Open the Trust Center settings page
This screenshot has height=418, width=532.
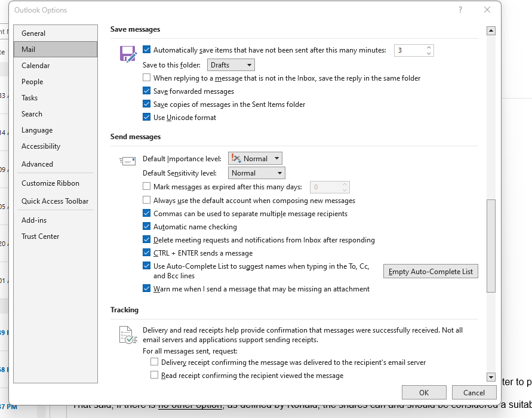pyautogui.click(x=40, y=236)
